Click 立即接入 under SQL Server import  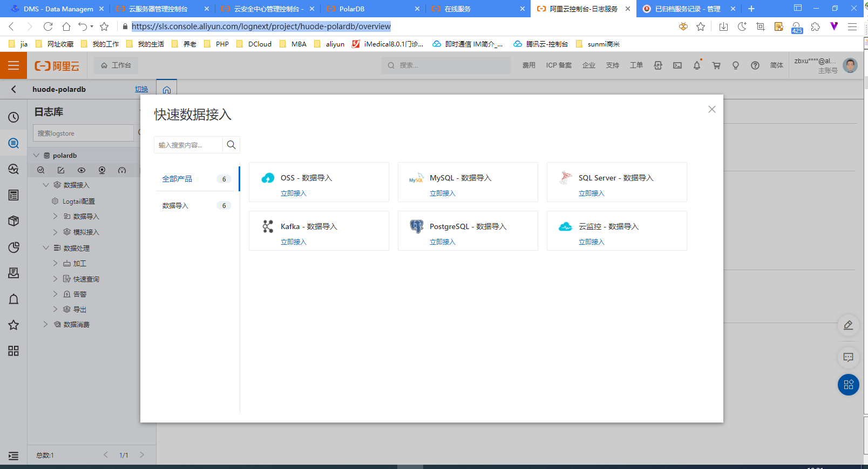(592, 193)
